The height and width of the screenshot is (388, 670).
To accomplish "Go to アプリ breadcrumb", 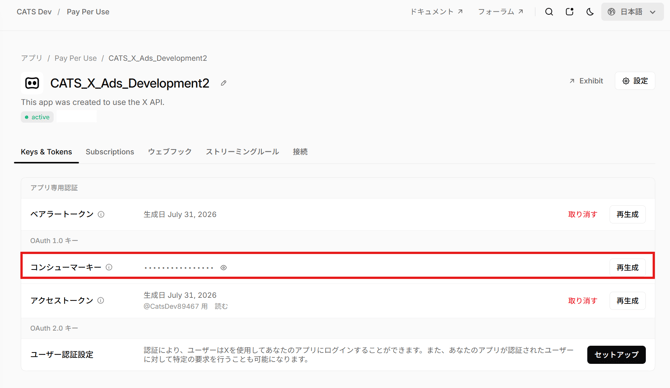I will [x=32, y=58].
